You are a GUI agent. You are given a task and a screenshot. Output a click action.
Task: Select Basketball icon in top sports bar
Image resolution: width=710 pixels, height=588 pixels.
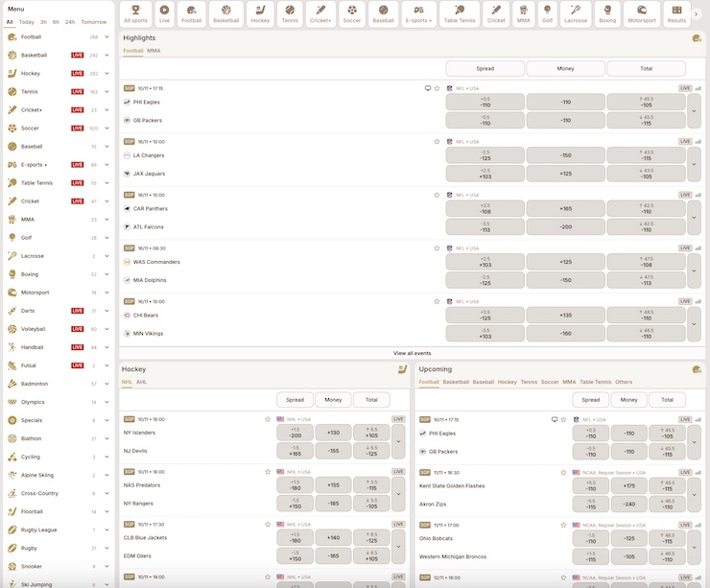225,14
